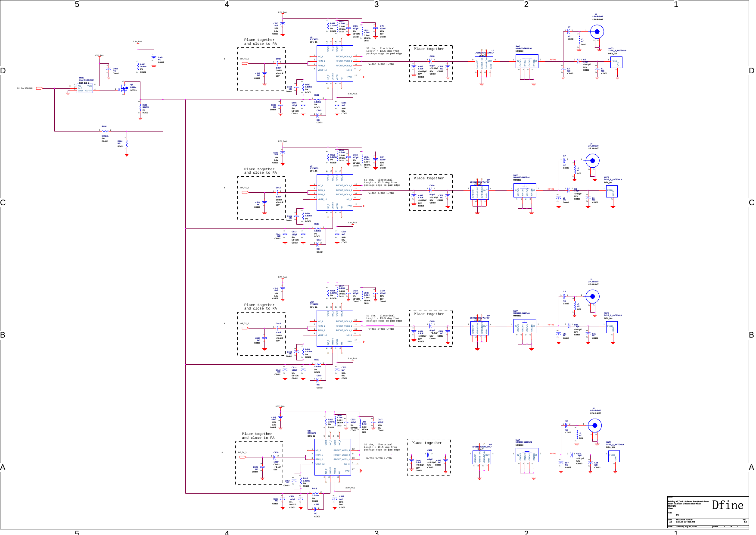Select resistor R950 above Q2

pyautogui.click(x=138, y=66)
